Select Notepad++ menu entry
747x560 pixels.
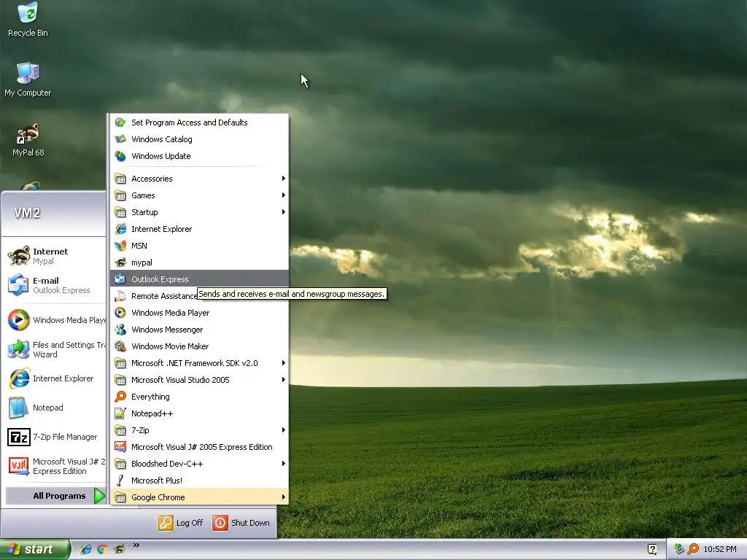point(199,413)
